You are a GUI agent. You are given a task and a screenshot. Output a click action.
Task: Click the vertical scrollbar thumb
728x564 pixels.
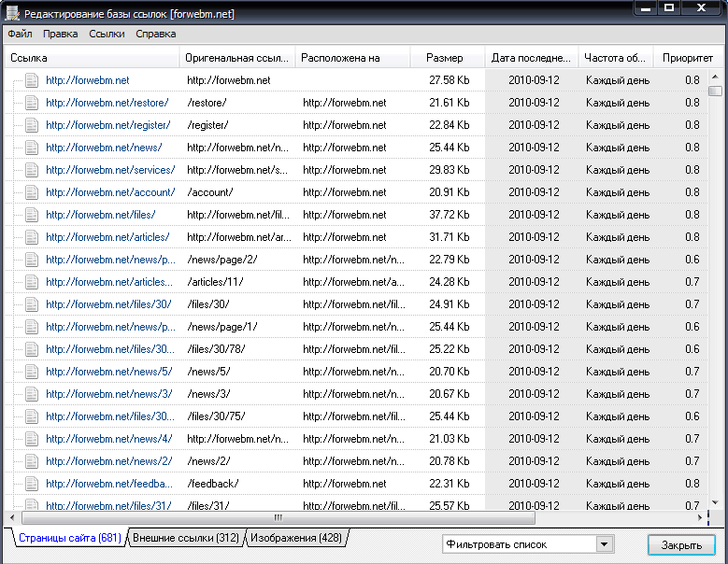715,91
